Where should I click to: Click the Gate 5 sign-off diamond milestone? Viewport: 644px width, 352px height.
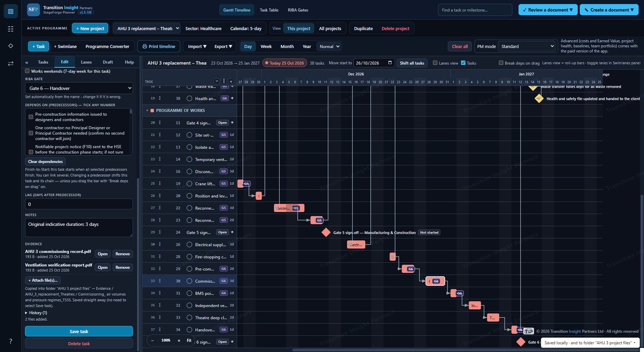(x=326, y=232)
